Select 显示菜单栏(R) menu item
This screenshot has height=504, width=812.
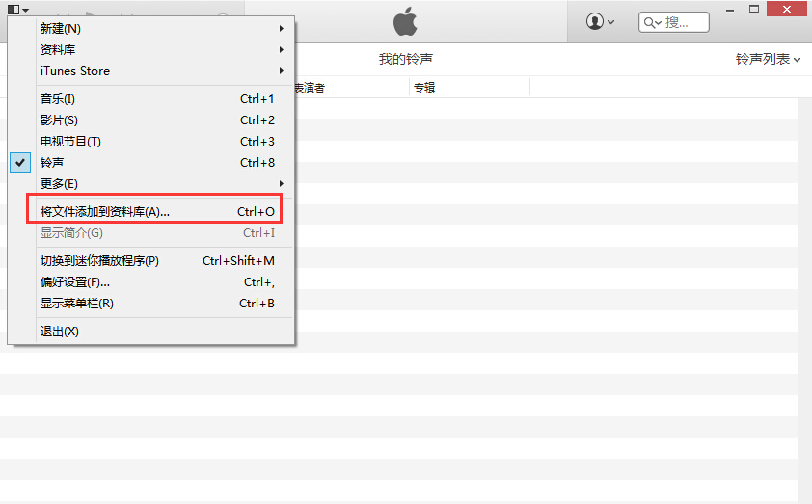(162, 304)
